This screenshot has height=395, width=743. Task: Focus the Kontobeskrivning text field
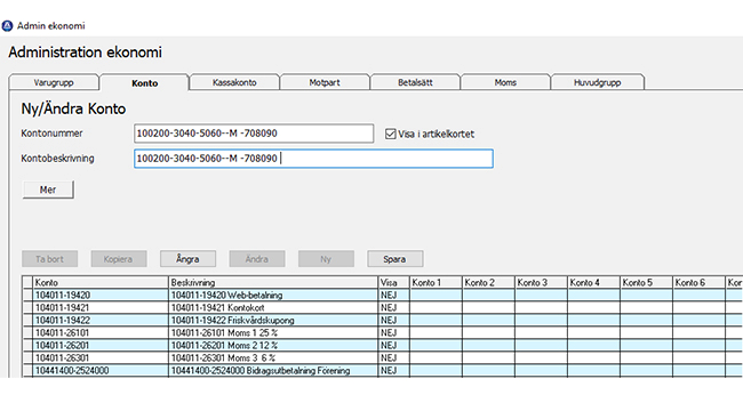[313, 158]
